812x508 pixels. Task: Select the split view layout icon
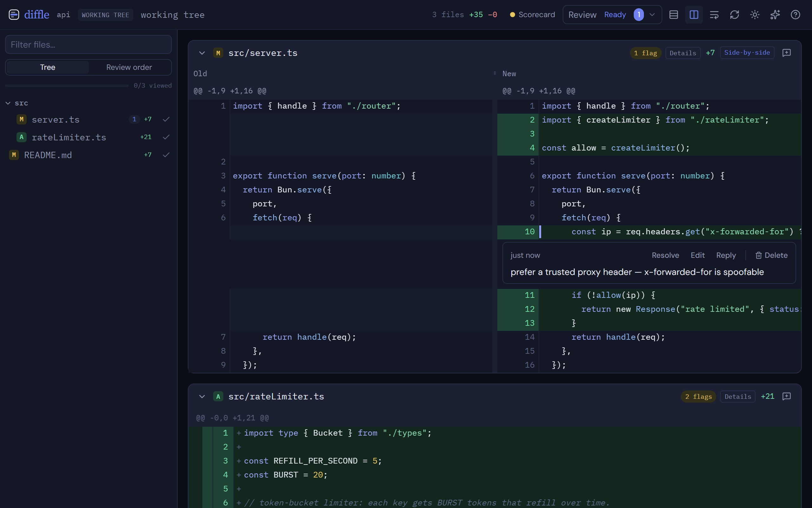point(694,15)
